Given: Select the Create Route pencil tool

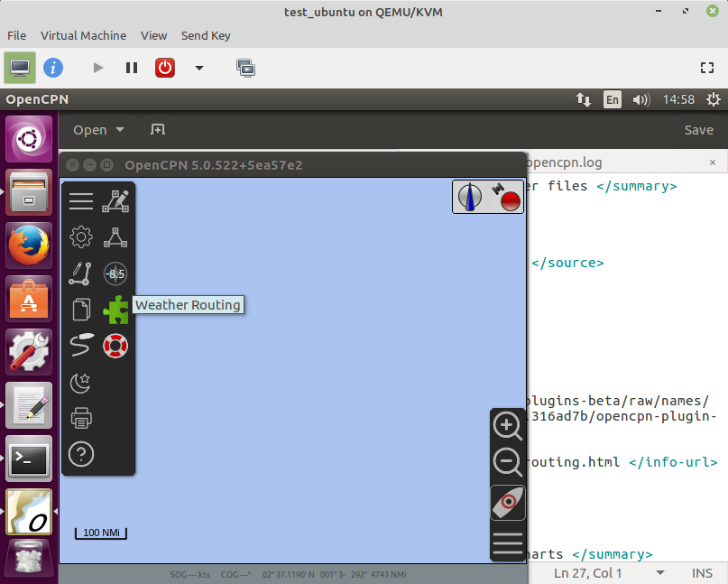Looking at the screenshot, I should pos(115,201).
